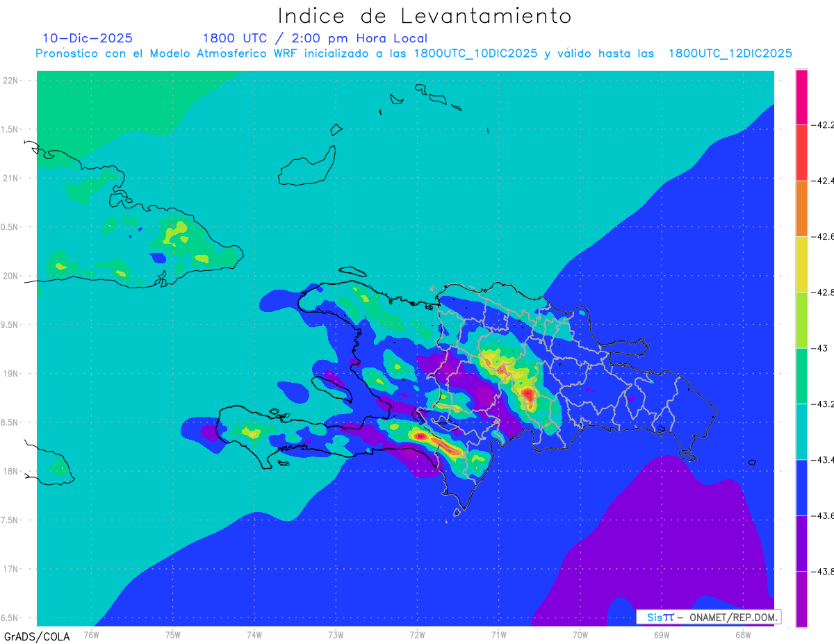The image size is (834, 644).
Task: Click the legend value '-43.6'
Action: click(823, 515)
